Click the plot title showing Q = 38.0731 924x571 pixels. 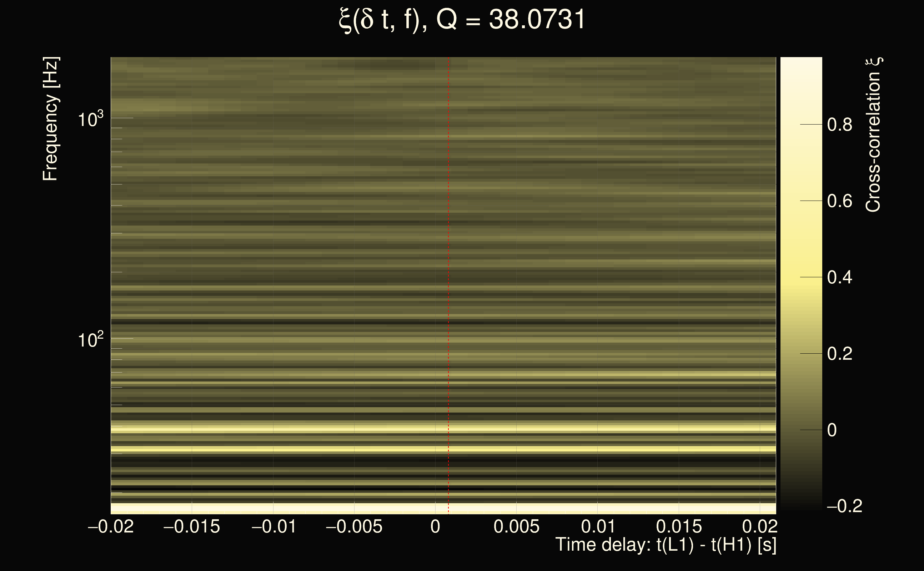click(462, 20)
